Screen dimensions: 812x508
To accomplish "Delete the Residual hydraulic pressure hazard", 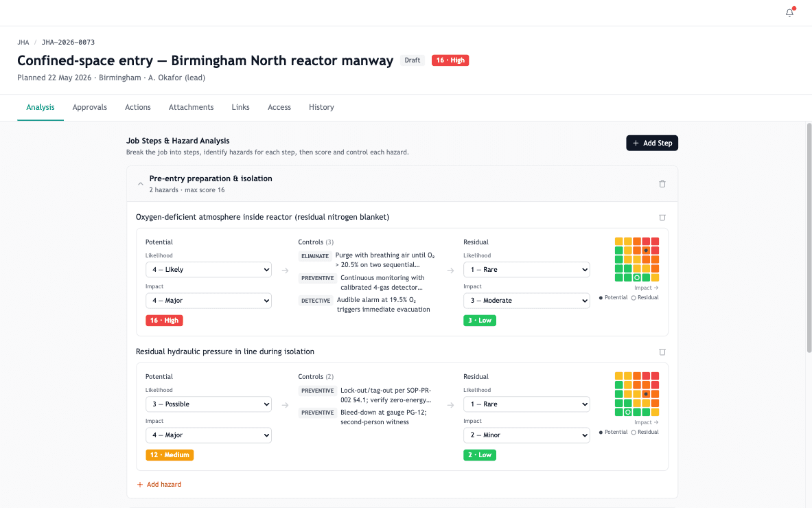I will tap(662, 352).
